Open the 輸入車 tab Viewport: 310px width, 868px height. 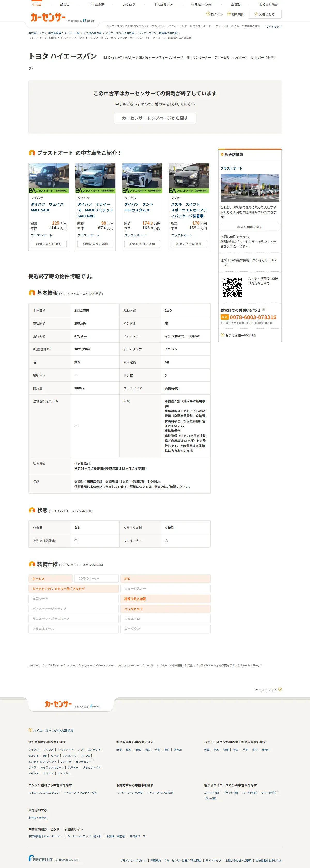tap(65, 5)
